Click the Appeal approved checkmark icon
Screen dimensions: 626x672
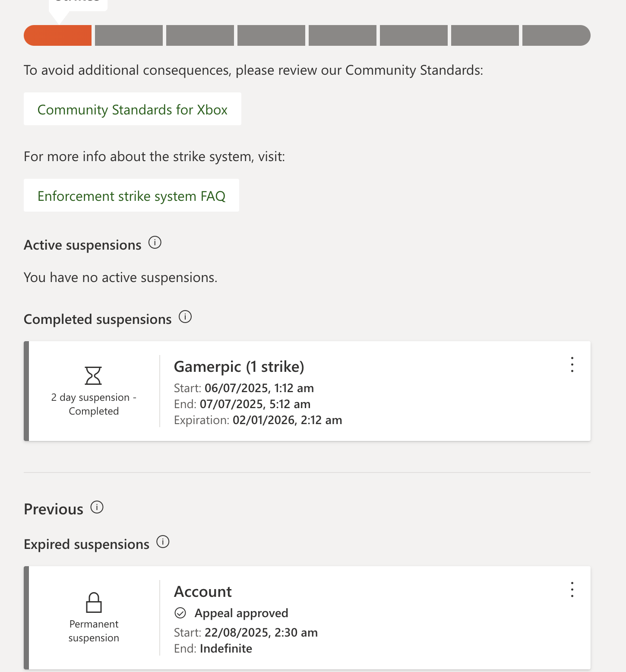click(180, 613)
